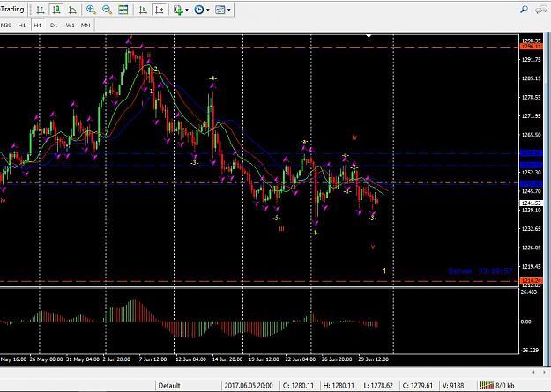The height and width of the screenshot is (392, 551).
Task: Click current price label 1241.53
Action: (531, 203)
